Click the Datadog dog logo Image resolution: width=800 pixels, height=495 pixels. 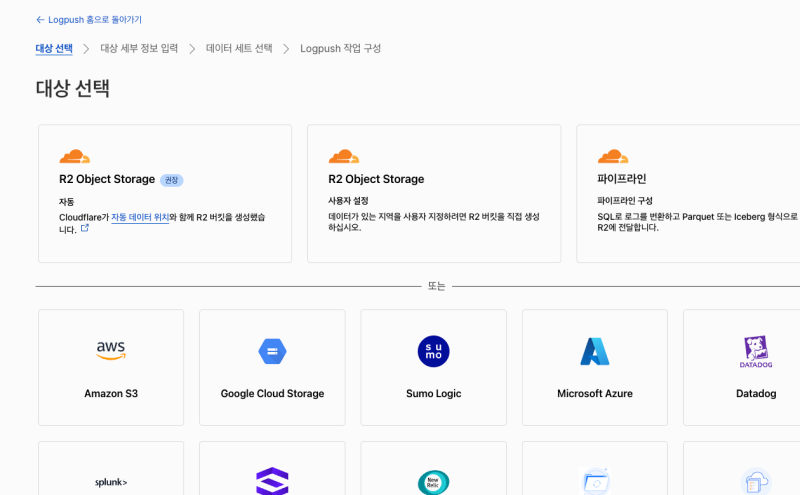tap(756, 352)
